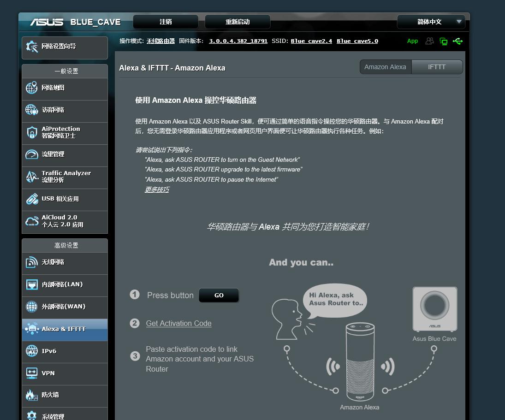
Task: Open the VPN monitor icon
Action: click(31, 373)
